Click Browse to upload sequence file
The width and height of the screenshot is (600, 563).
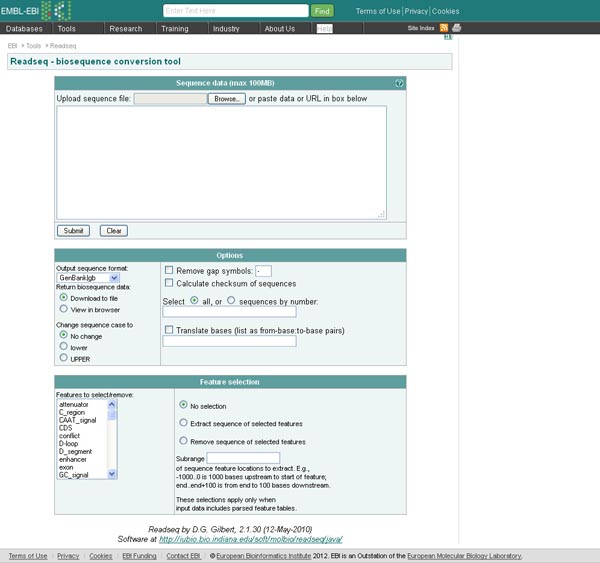click(226, 99)
